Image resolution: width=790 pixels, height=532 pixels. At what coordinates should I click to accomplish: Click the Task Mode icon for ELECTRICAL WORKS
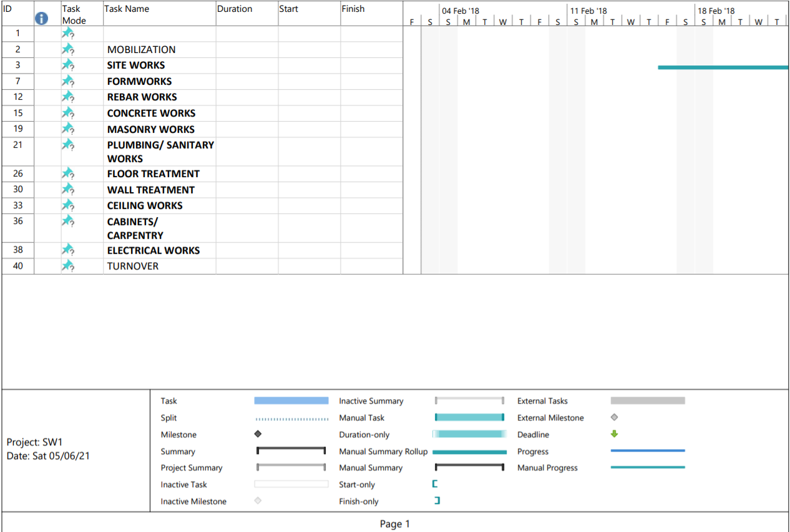click(67, 249)
